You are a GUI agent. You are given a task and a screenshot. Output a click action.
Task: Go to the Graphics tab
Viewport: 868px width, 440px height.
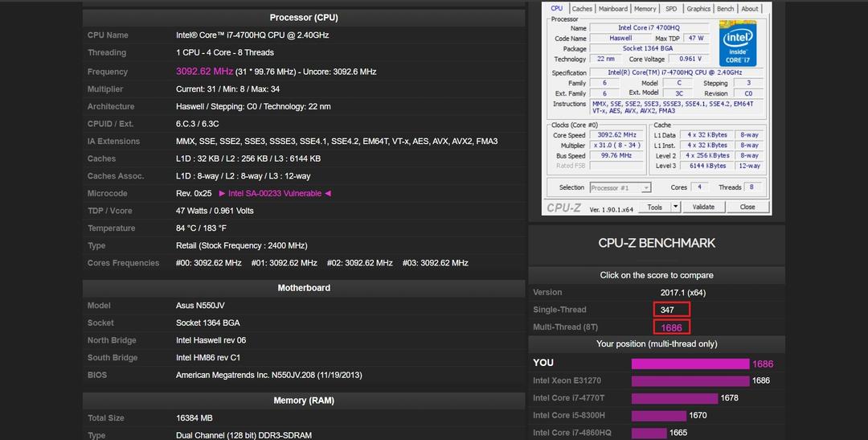[x=698, y=9]
